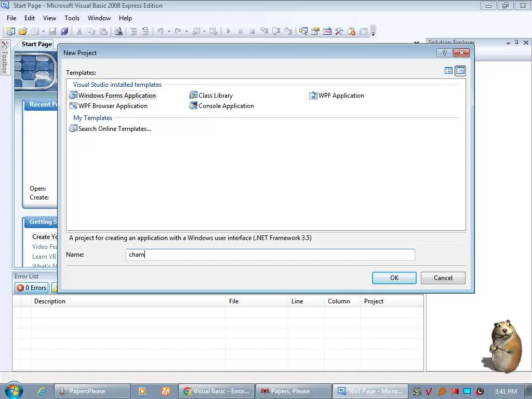Sort Error List by File column
Screen dimensions: 532x399
(257, 301)
